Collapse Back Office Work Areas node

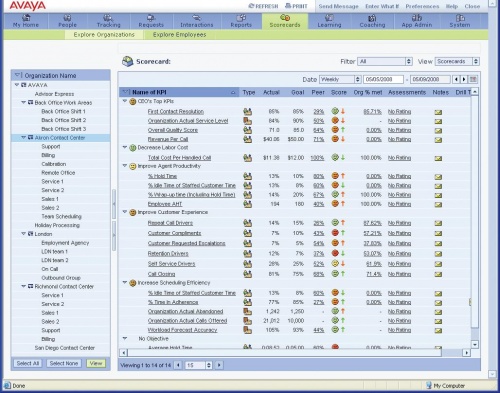(23, 102)
